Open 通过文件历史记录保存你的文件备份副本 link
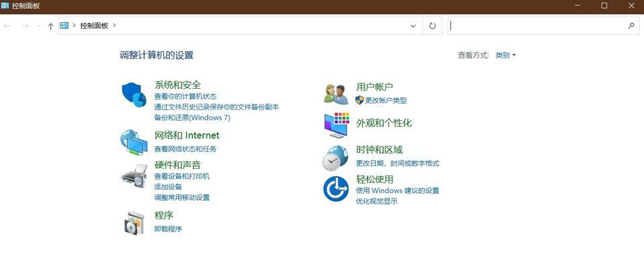The width and height of the screenshot is (644, 269). point(216,107)
